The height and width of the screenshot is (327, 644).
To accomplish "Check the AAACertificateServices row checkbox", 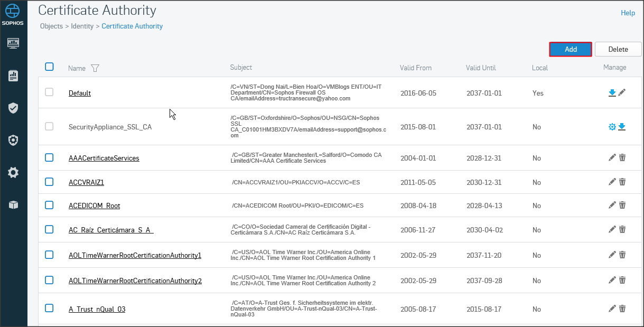I will point(49,157).
